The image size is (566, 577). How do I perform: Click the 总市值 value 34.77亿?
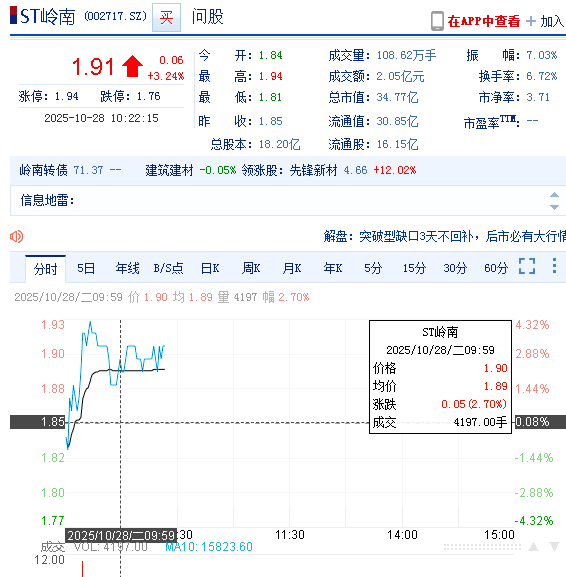tap(397, 97)
